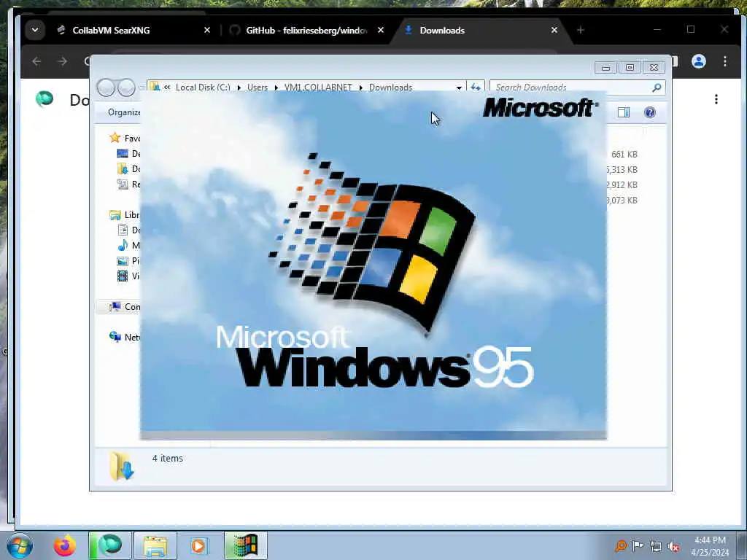
Task: Open the Action Center flag icon
Action: coord(638,545)
